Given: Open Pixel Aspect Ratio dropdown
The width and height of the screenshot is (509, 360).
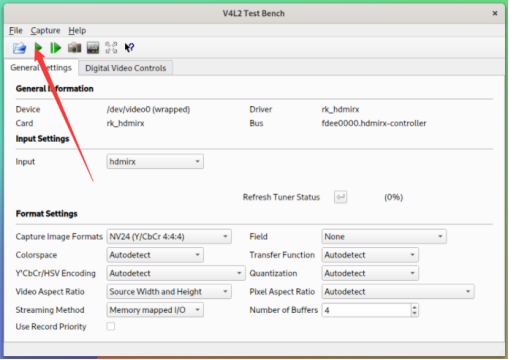Looking at the screenshot, I should coord(398,292).
